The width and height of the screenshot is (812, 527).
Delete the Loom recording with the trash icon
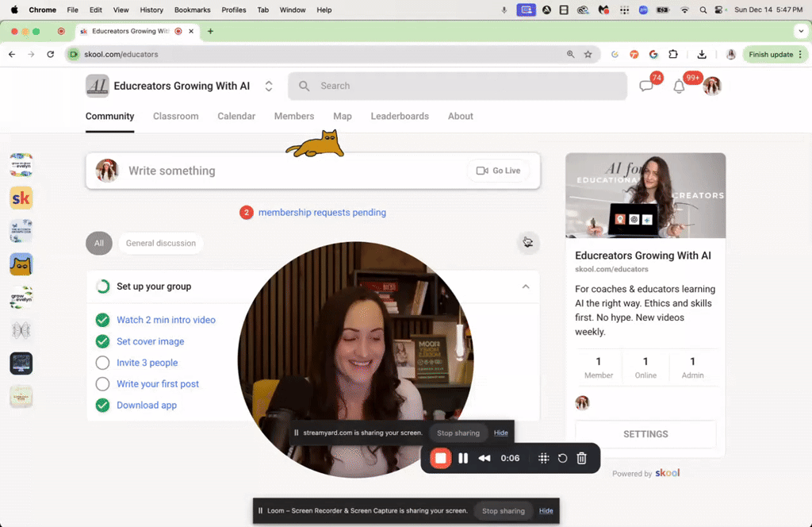tap(581, 458)
